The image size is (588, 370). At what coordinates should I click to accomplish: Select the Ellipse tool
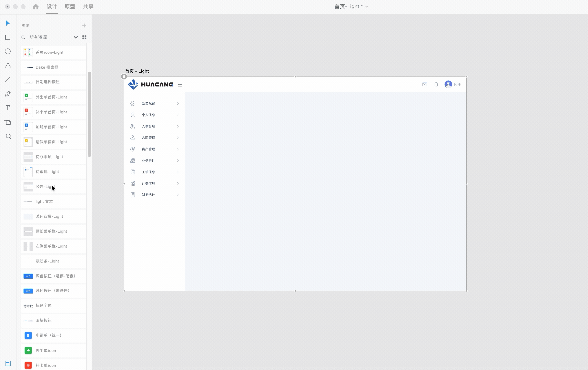8,51
